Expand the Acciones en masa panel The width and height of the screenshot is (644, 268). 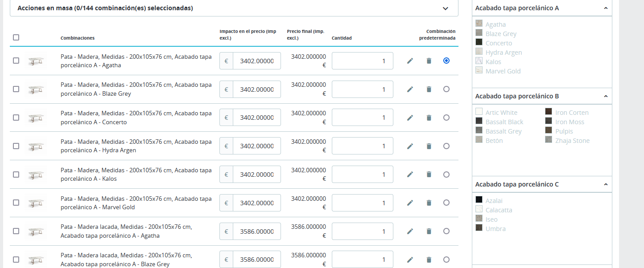pyautogui.click(x=445, y=8)
